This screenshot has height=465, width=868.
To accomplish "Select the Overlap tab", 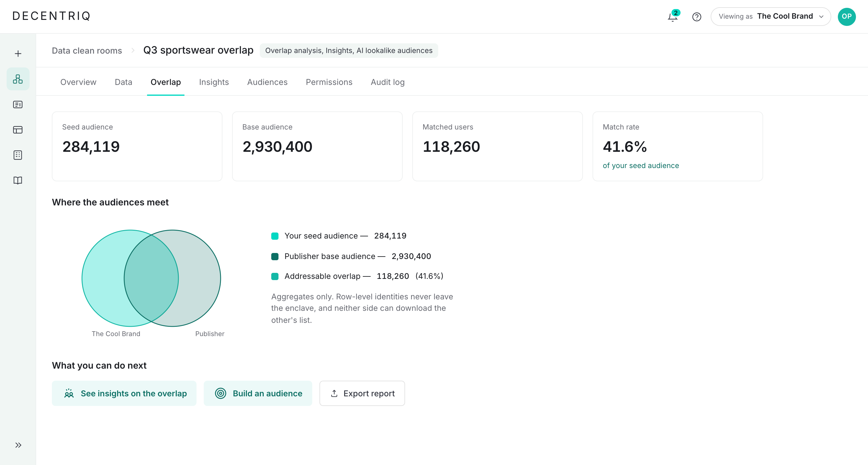I will point(166,82).
